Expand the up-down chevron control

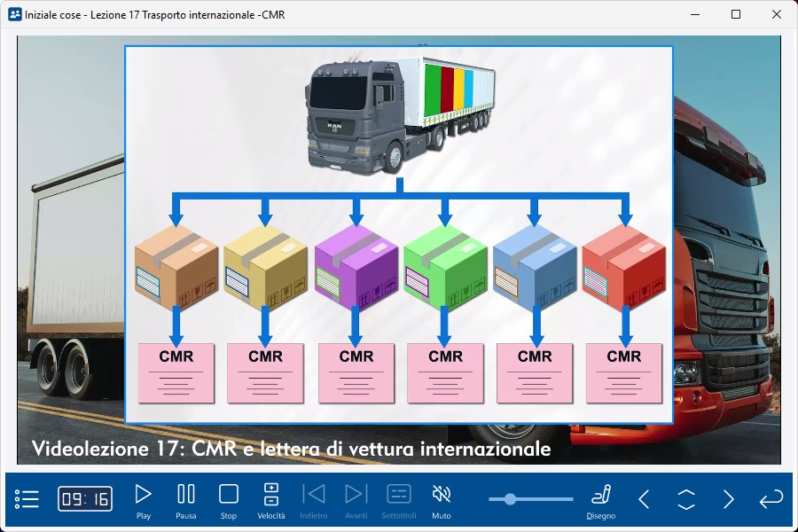click(x=686, y=499)
